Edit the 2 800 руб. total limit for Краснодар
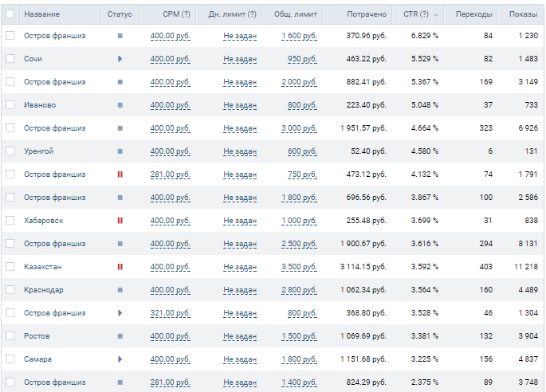Screen dimensions: 546x392 pyautogui.click(x=300, y=290)
